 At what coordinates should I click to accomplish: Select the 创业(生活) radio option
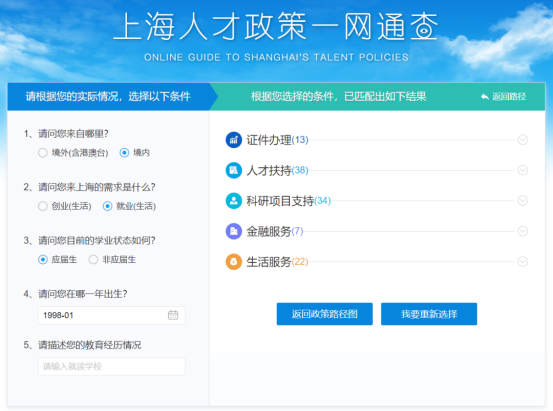coord(43,206)
